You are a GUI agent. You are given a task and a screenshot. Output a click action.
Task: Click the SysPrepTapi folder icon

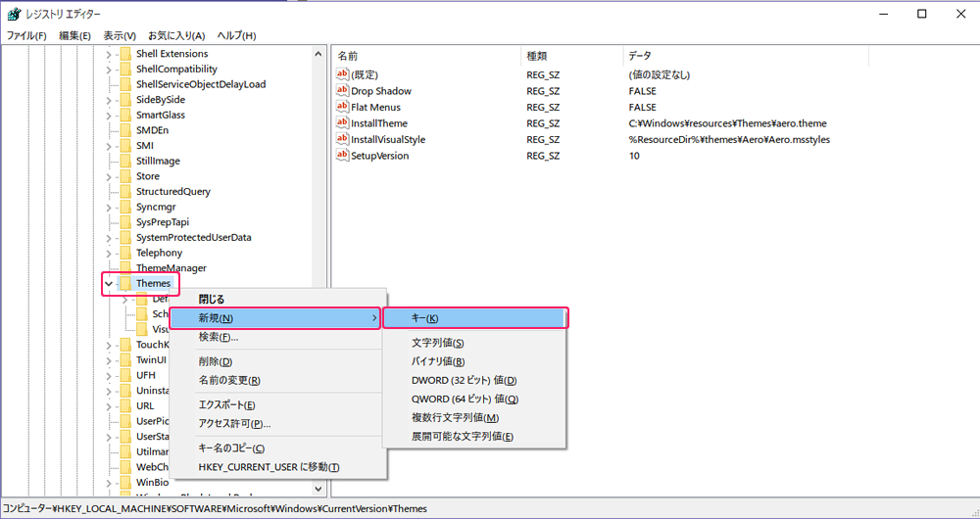pos(125,221)
